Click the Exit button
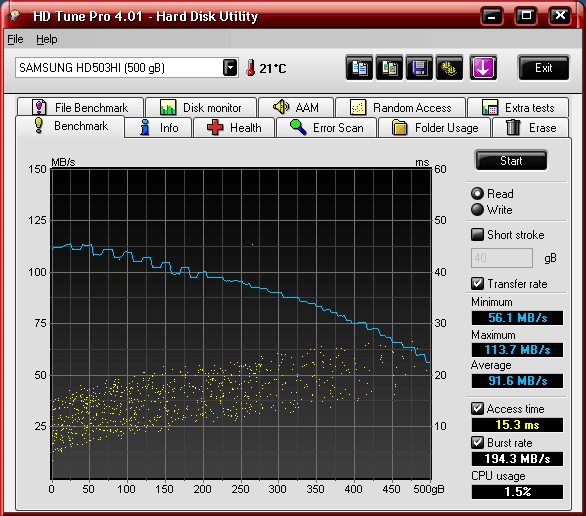Image resolution: width=586 pixels, height=516 pixels. coord(543,68)
